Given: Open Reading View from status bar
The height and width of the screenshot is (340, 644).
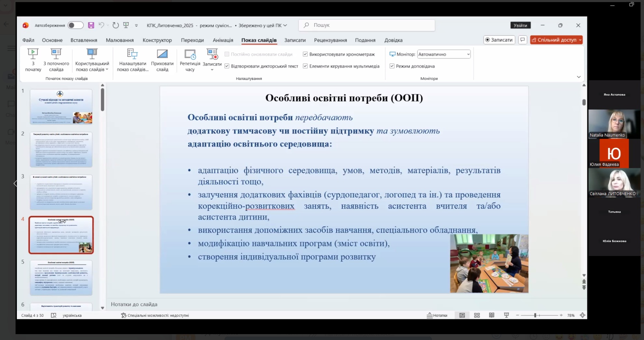Looking at the screenshot, I should click(x=492, y=315).
